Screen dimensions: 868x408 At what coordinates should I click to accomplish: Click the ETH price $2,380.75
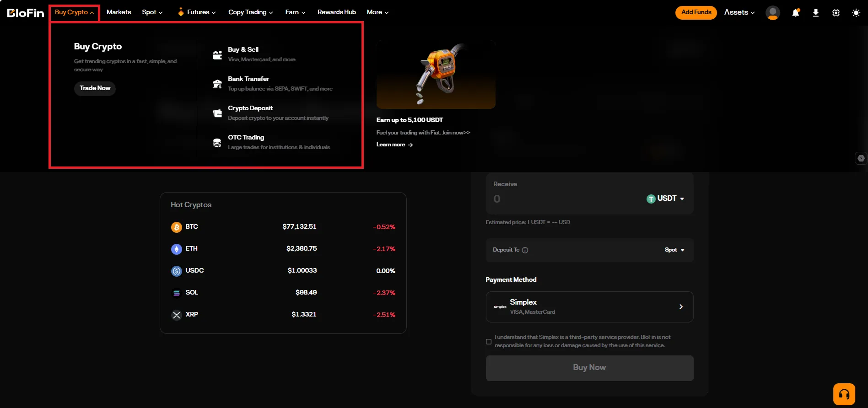[x=302, y=249]
